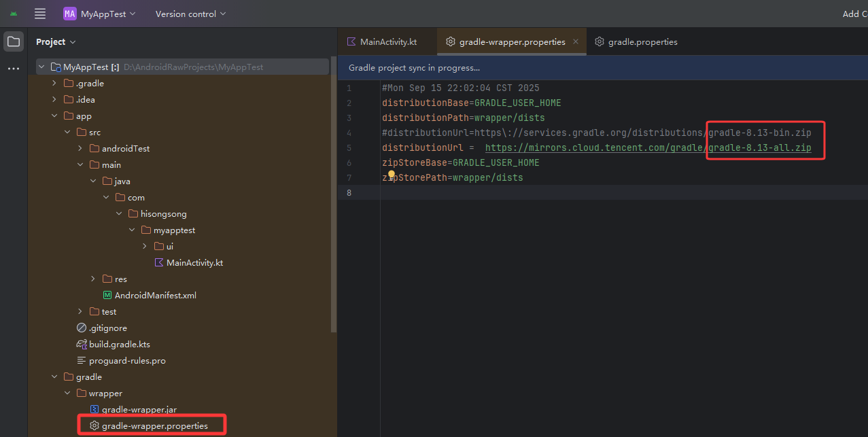This screenshot has width=868, height=437.
Task: Toggle the Project tool window folder icon
Action: [x=14, y=41]
